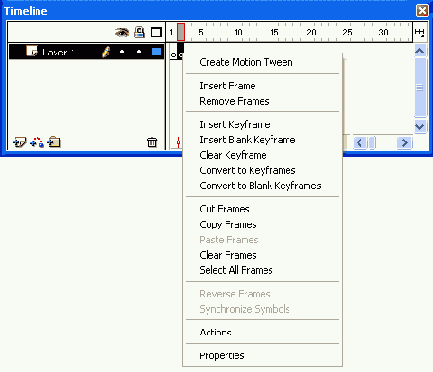Click the vertical scrollbar up arrow
The width and height of the screenshot is (433, 372).
420,51
